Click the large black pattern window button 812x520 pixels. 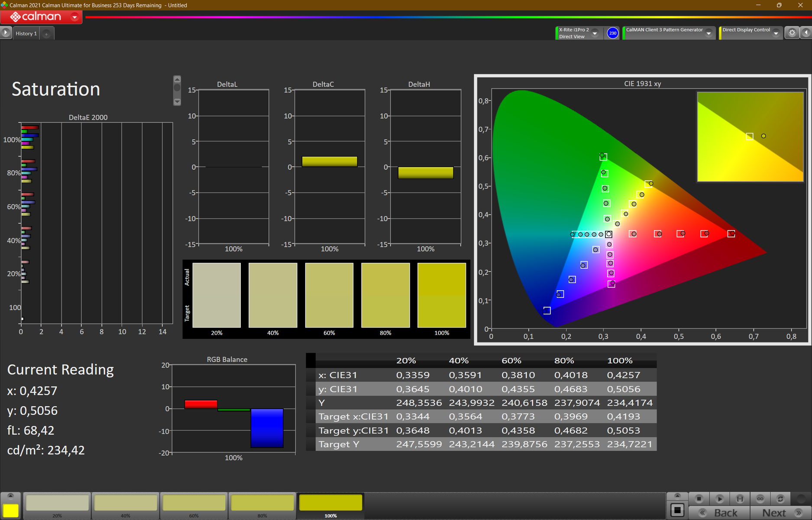click(677, 510)
